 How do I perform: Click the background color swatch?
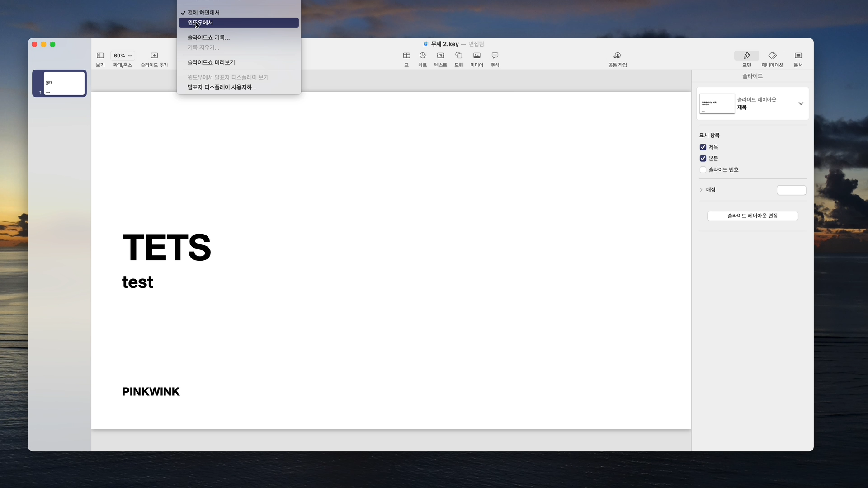[x=791, y=190]
